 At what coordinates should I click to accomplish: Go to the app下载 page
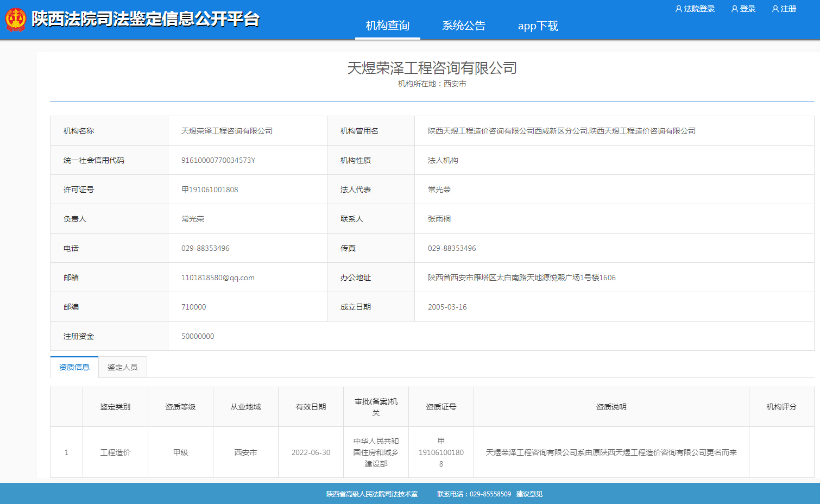point(538,26)
